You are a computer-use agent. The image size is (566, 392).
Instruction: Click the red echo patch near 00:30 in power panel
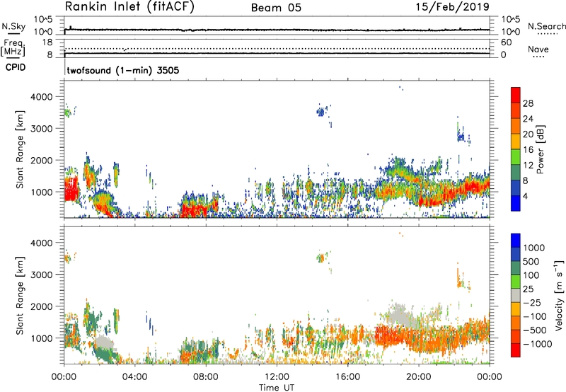[x=71, y=189]
